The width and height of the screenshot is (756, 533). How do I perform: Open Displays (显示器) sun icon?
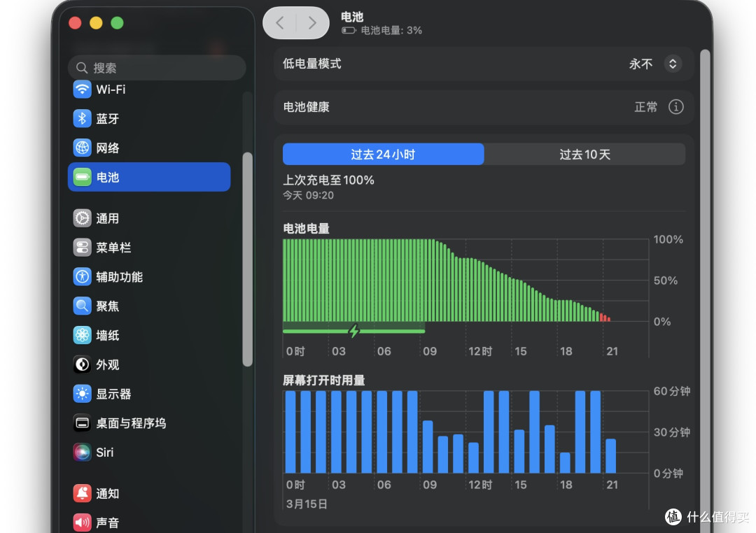click(x=83, y=394)
